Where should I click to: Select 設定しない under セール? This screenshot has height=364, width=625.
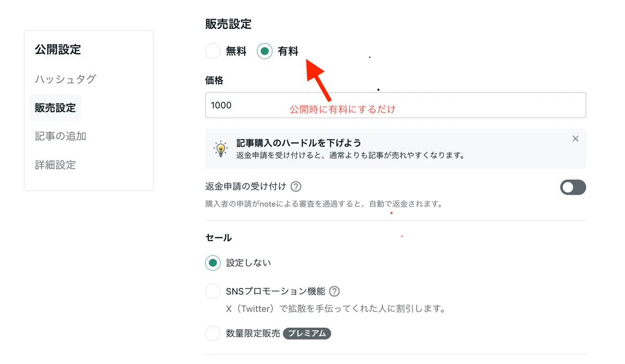point(213,263)
